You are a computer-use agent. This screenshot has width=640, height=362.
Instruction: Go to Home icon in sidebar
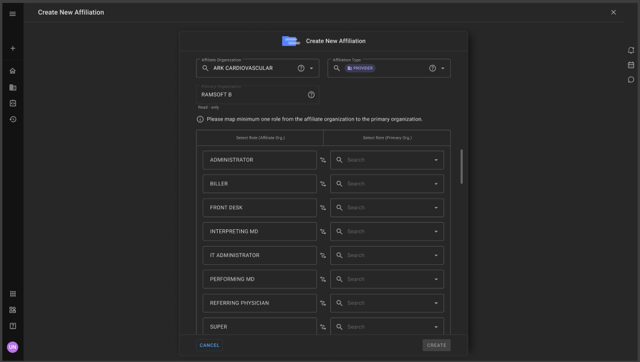[x=13, y=71]
